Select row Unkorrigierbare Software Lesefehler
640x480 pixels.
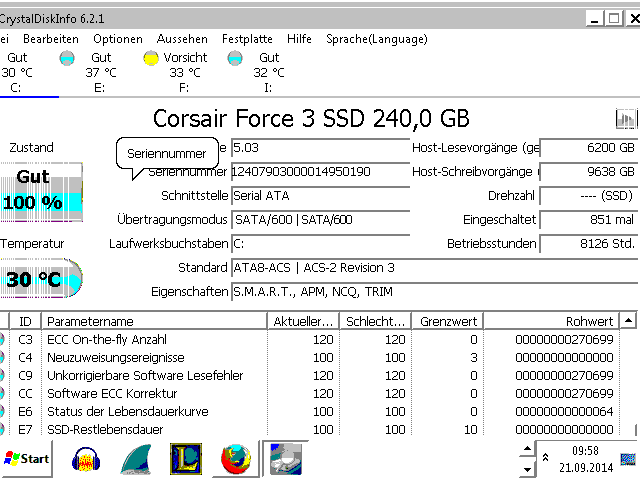(x=309, y=376)
